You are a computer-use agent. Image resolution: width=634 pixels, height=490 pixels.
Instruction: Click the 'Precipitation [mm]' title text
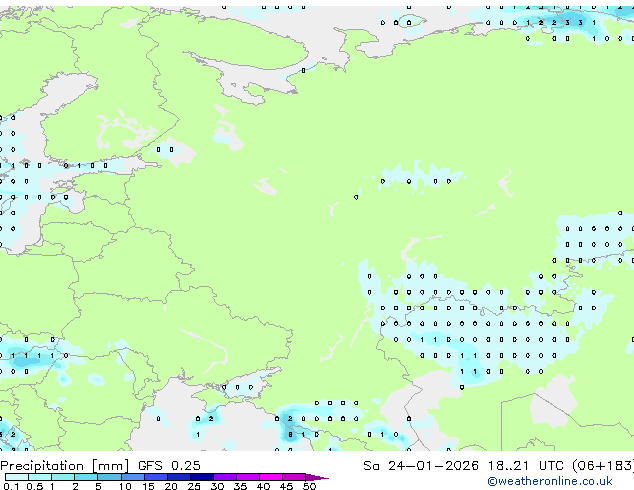pos(65,466)
